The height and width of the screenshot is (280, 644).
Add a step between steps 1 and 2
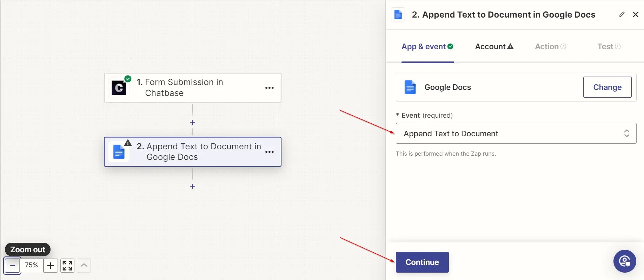tap(192, 122)
